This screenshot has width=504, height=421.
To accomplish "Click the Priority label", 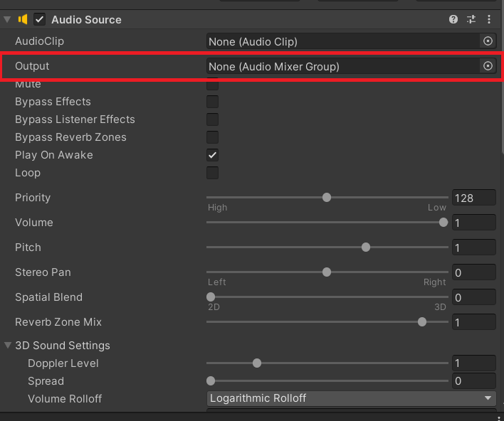I will click(x=33, y=198).
